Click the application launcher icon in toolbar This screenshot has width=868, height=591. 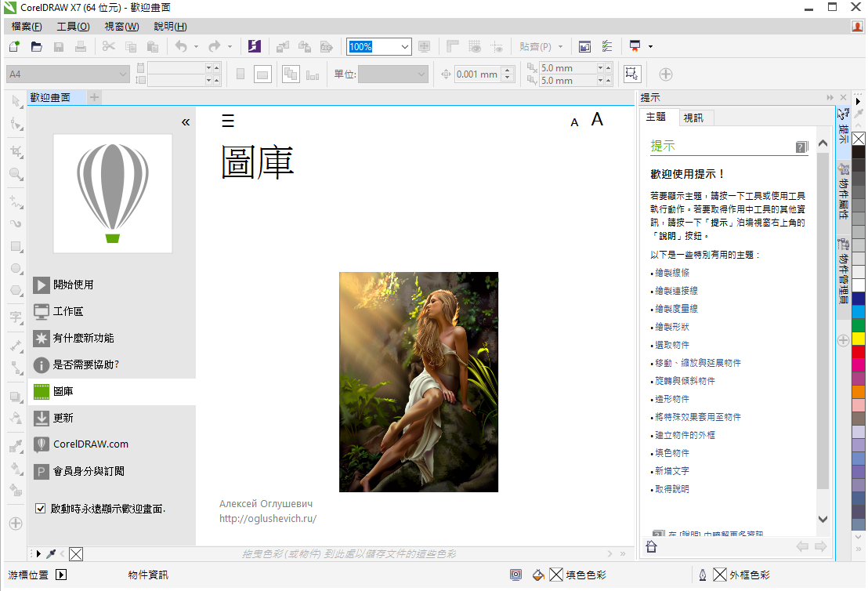[x=254, y=47]
